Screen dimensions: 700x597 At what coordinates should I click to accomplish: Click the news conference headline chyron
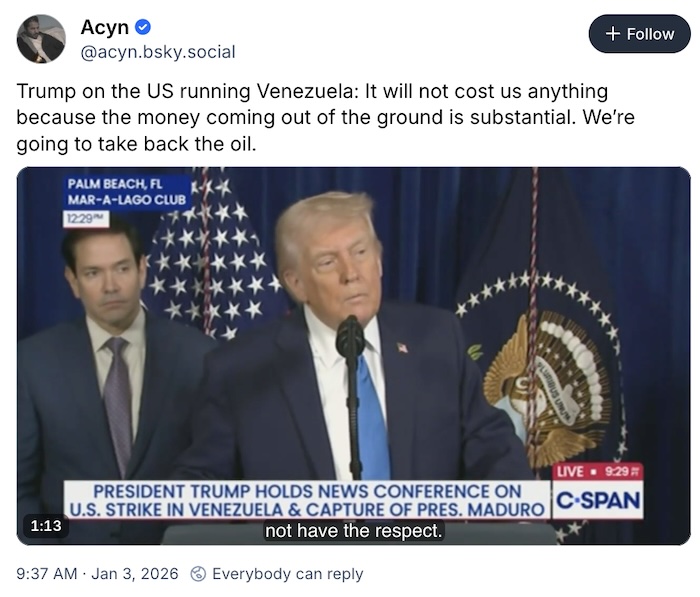pyautogui.click(x=307, y=501)
